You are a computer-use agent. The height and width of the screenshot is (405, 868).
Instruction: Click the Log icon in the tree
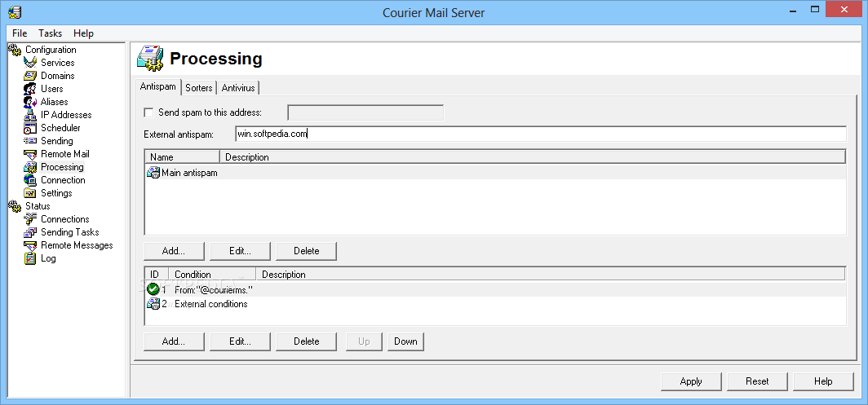pos(30,258)
